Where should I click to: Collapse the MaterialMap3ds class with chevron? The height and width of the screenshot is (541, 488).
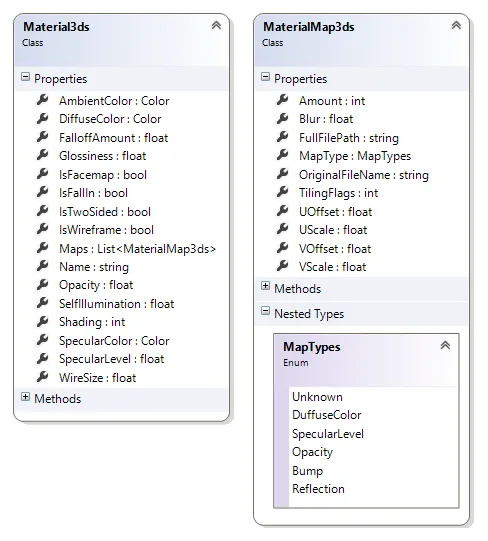pos(456,25)
